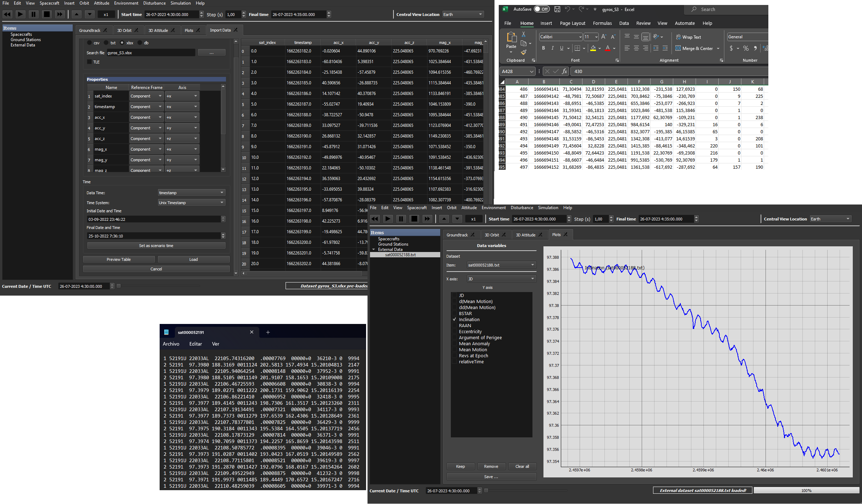The width and height of the screenshot is (862, 504).
Task: Click Excel Format Painter icon
Action: (524, 52)
